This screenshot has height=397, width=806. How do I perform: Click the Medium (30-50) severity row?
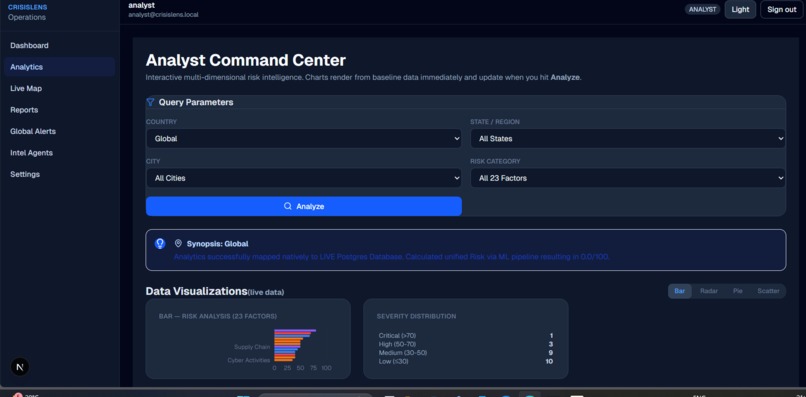tap(466, 353)
